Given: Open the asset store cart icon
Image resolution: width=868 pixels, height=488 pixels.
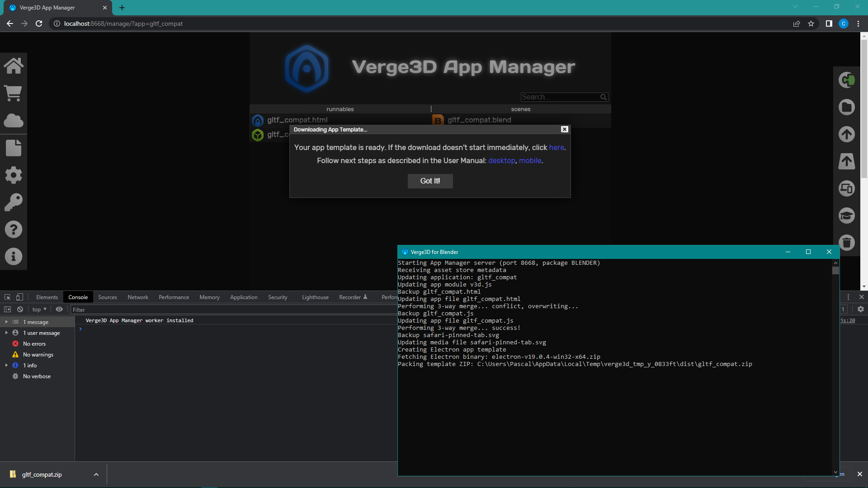Looking at the screenshot, I should pos(14,93).
